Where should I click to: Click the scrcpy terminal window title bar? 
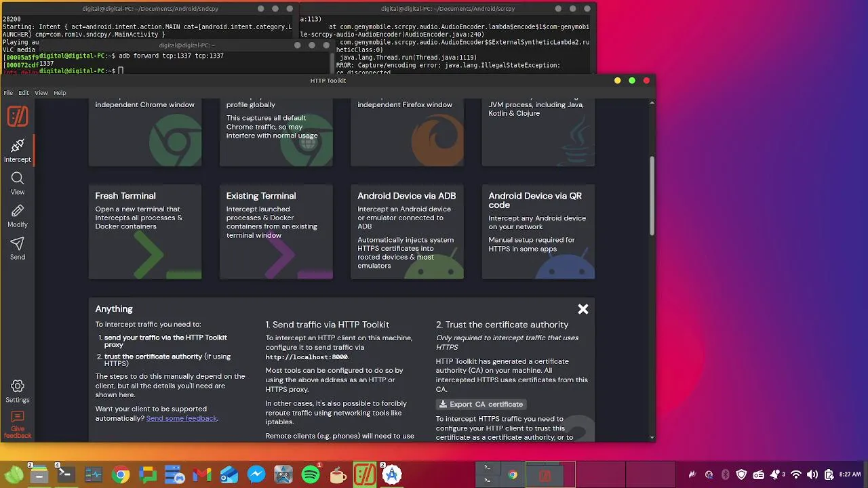point(448,9)
